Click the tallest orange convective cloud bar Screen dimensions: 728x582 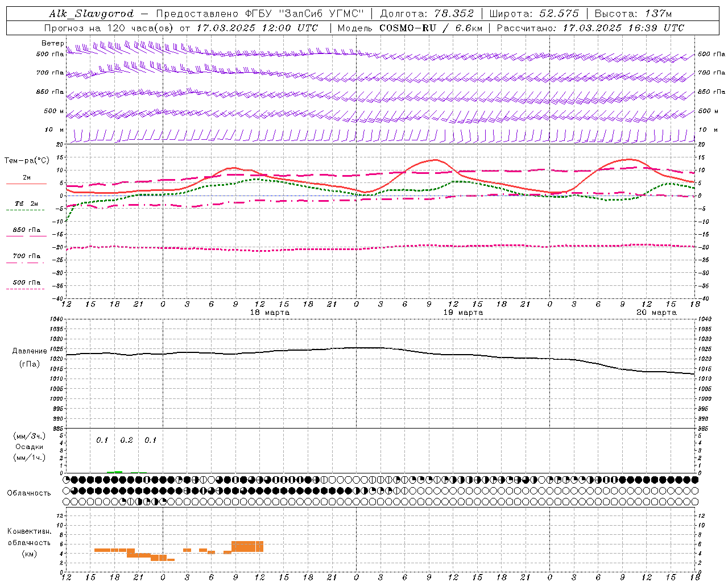coord(247,546)
